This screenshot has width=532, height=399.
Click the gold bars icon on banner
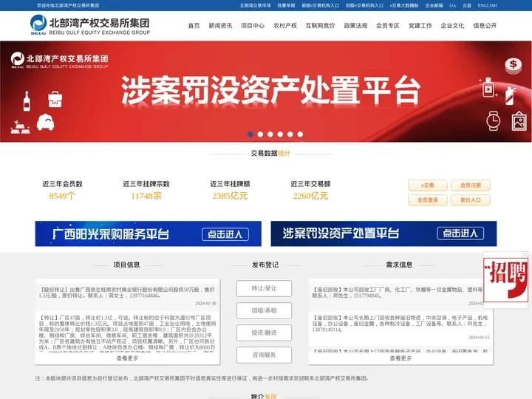(20, 127)
